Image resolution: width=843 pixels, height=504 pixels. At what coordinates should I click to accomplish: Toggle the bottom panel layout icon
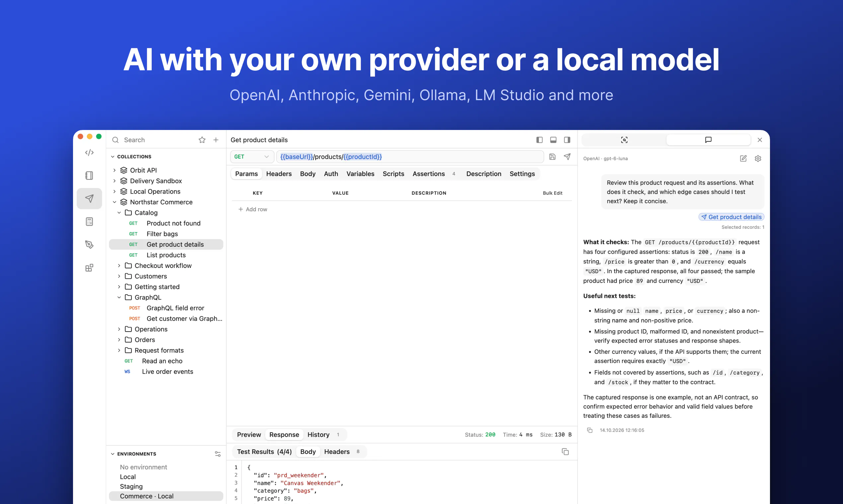pyautogui.click(x=553, y=140)
